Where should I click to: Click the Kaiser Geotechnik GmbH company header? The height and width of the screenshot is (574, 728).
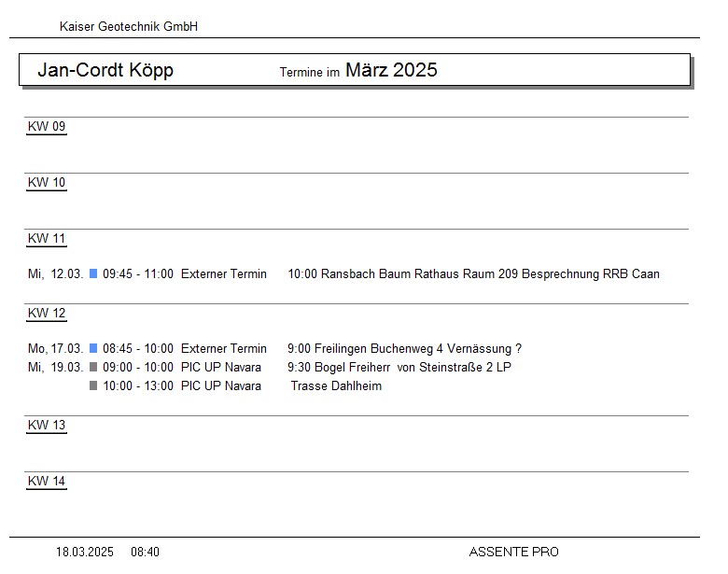(x=129, y=27)
